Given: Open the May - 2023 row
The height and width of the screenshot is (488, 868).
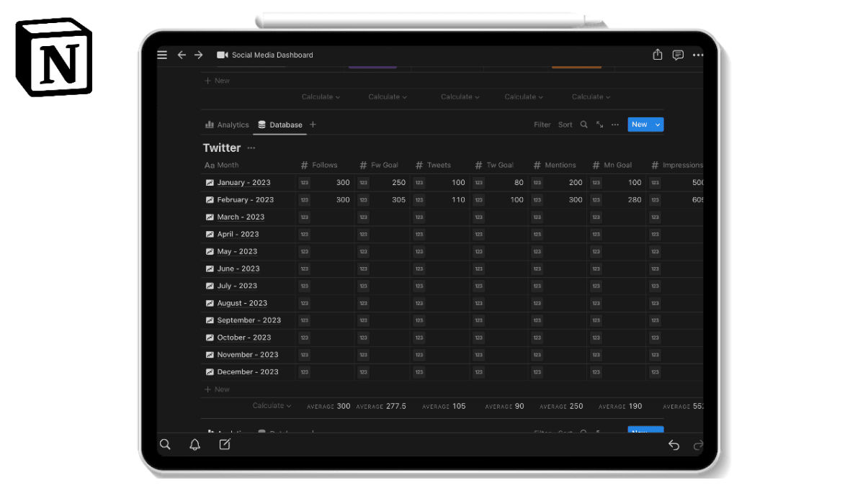Looking at the screenshot, I should coord(237,251).
